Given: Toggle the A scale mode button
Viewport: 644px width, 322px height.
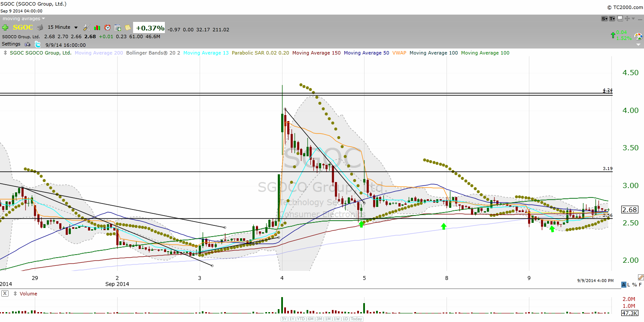Looking at the screenshot, I should (623, 285).
